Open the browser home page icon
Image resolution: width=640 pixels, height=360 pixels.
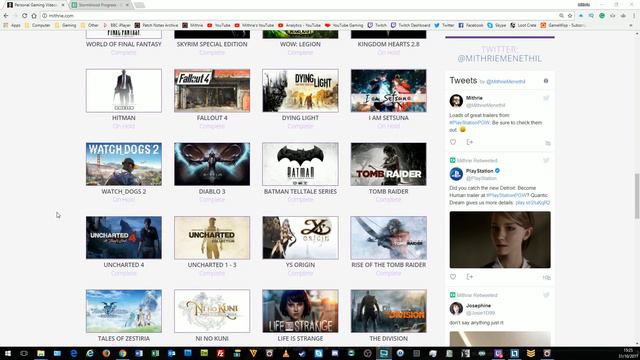34,16
